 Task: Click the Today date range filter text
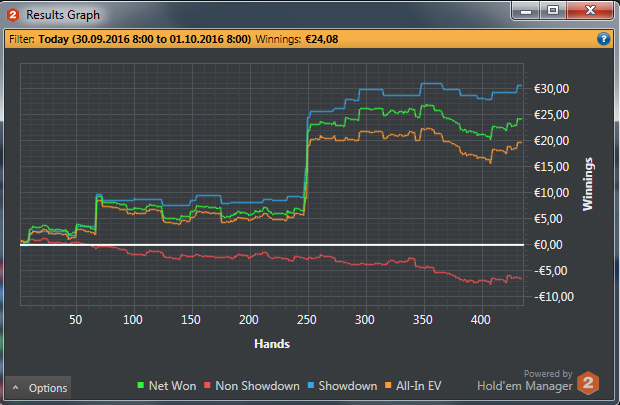point(144,39)
